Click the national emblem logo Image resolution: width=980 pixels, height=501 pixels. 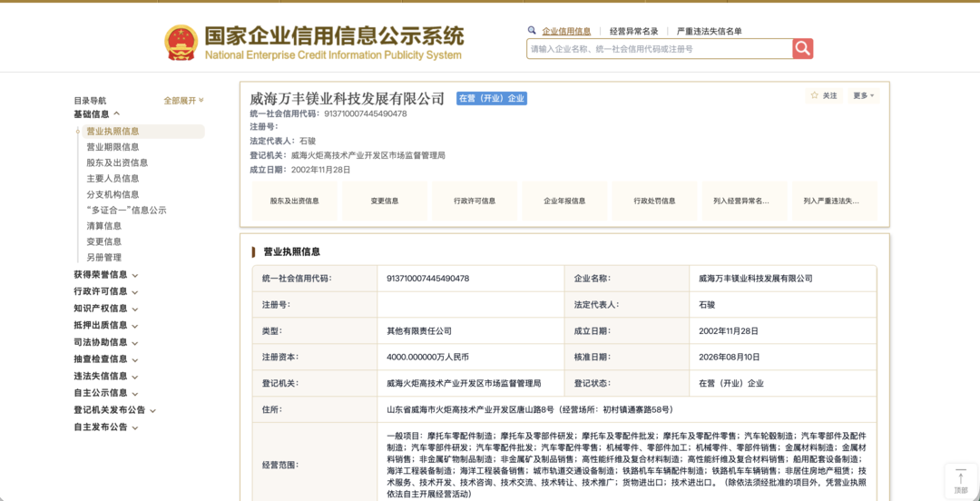181,44
